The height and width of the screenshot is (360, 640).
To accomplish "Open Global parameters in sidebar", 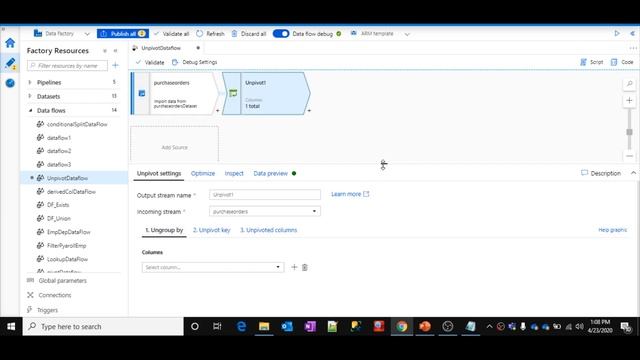I will coord(62,281).
